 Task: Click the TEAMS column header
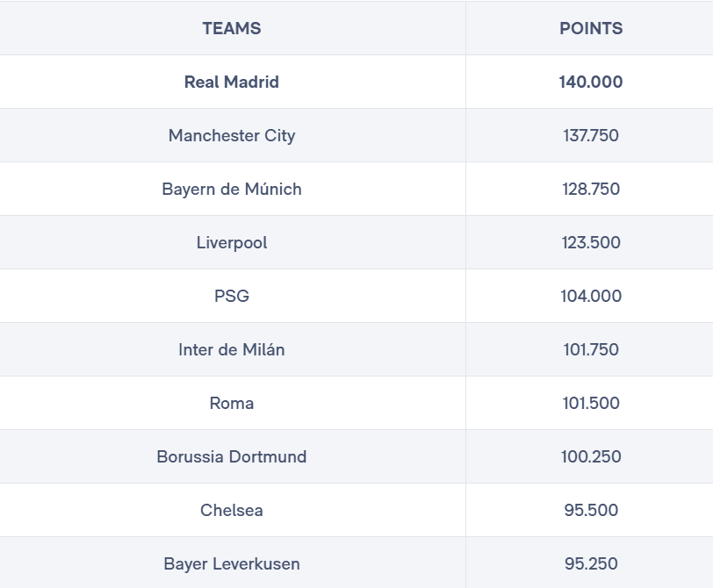click(x=232, y=28)
